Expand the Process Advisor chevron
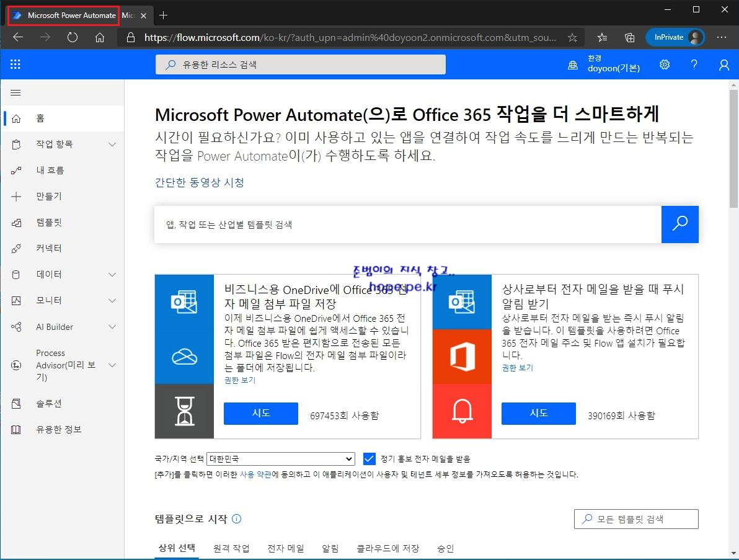Image resolution: width=739 pixels, height=560 pixels. click(112, 365)
